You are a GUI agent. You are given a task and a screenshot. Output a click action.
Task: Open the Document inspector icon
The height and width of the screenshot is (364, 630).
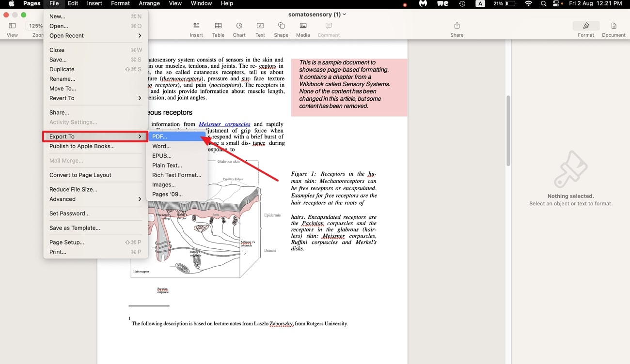(614, 26)
